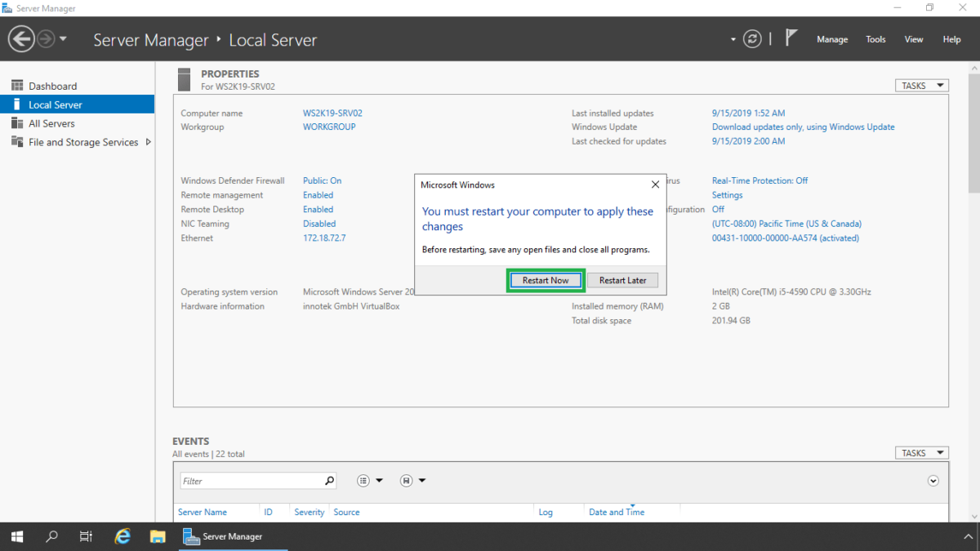The image size is (980, 551).
Task: Click the events filter search icon
Action: 329,480
